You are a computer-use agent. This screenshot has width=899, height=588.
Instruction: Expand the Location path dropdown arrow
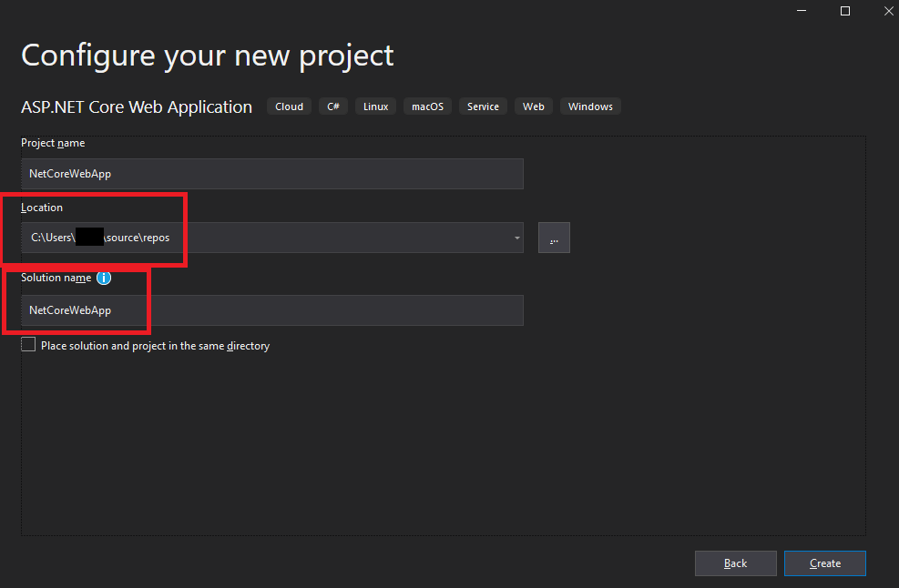click(x=517, y=238)
